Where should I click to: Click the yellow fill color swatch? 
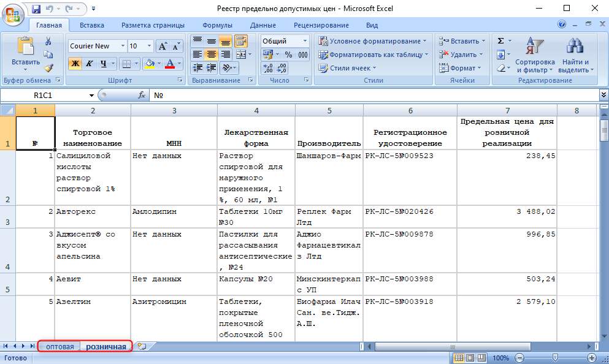pos(148,64)
